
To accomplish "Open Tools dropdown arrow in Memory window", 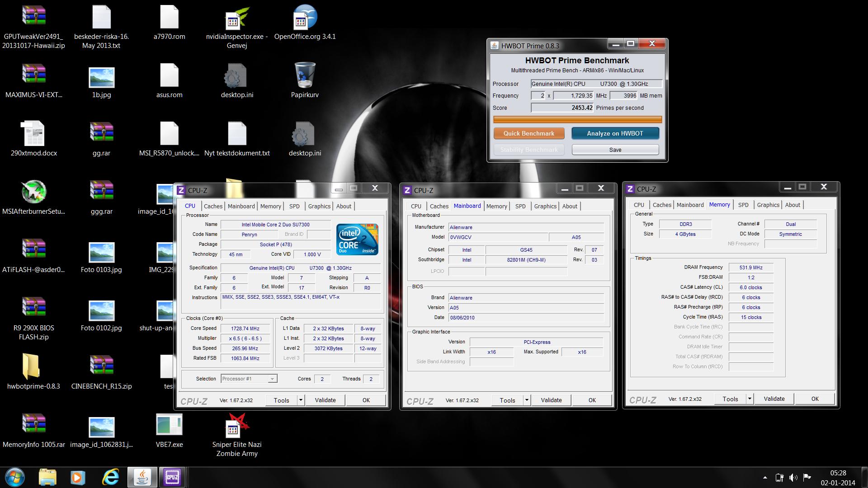I will point(750,399).
